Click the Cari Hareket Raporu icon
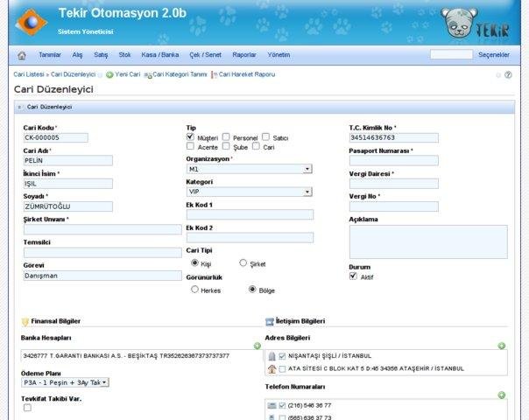This screenshot has height=420, width=529. 214,75
